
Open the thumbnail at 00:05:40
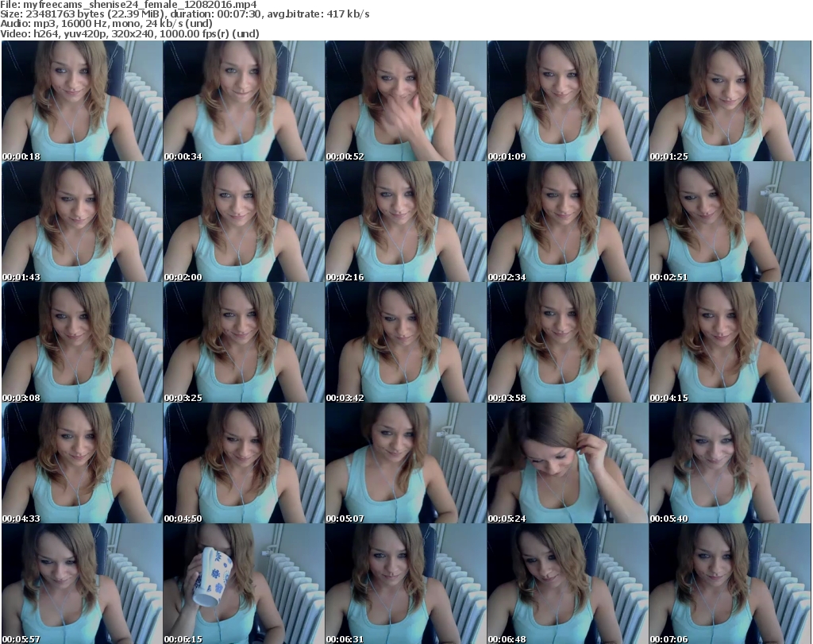(x=730, y=463)
